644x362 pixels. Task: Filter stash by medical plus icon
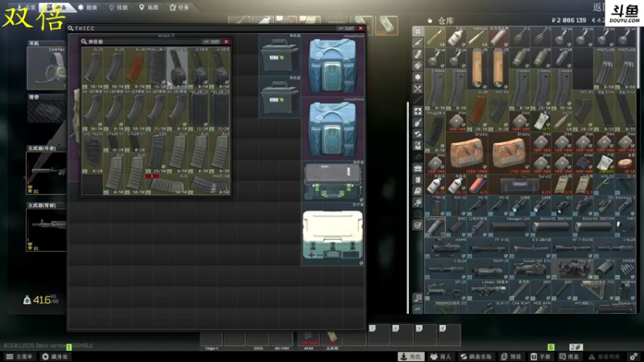418,111
